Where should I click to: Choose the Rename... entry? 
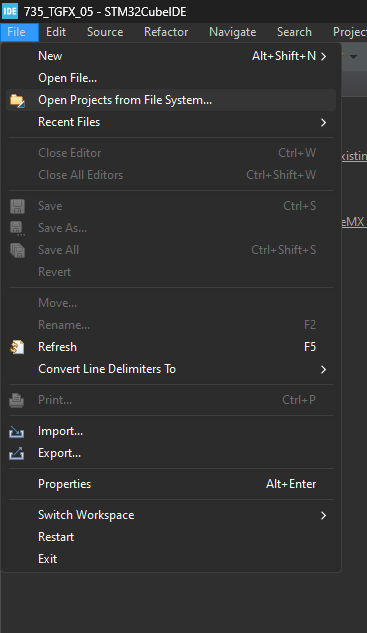[171, 325]
